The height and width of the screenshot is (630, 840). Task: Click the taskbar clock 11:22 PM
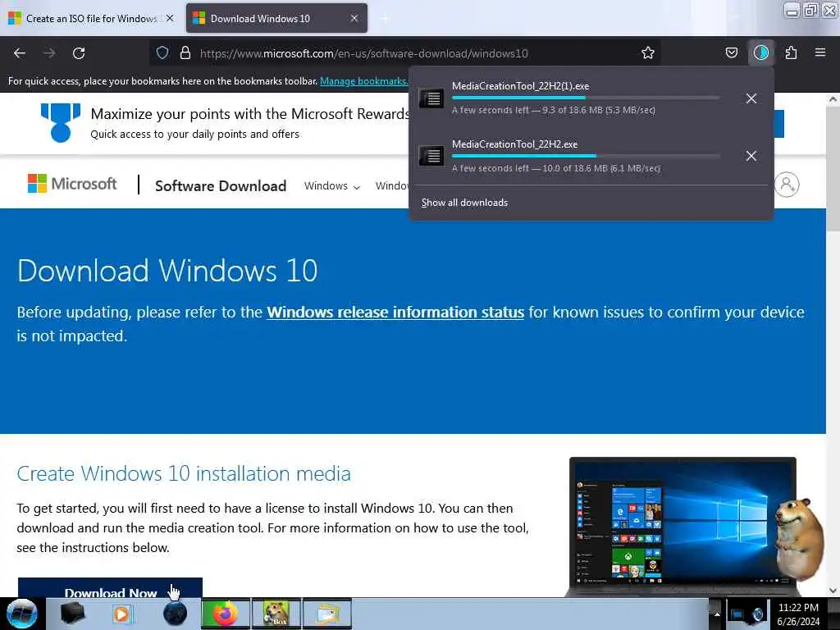[x=798, y=608]
